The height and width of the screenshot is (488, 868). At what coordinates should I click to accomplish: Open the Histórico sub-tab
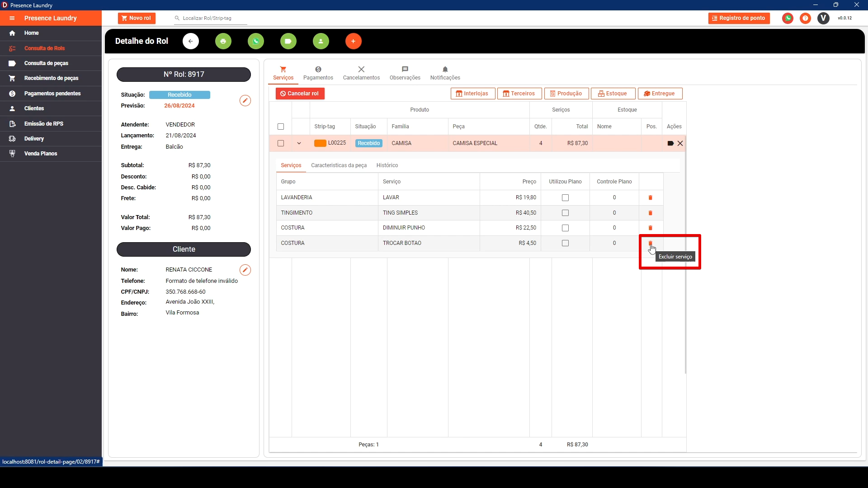click(x=387, y=165)
